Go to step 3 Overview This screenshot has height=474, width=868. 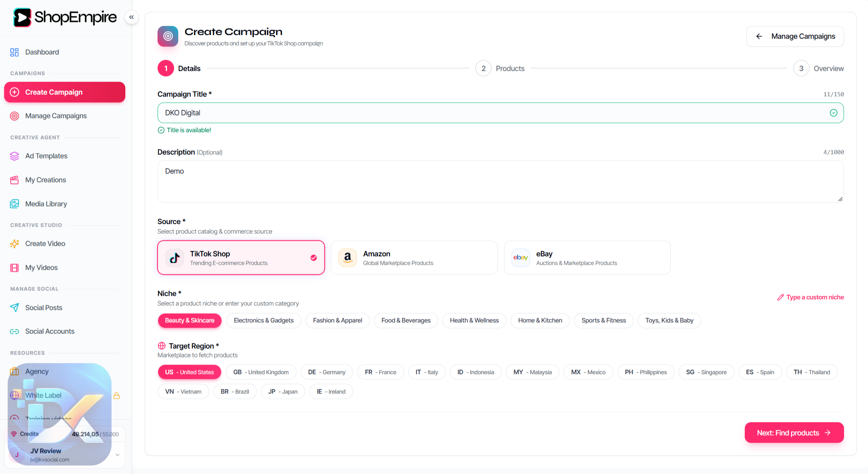[818, 69]
